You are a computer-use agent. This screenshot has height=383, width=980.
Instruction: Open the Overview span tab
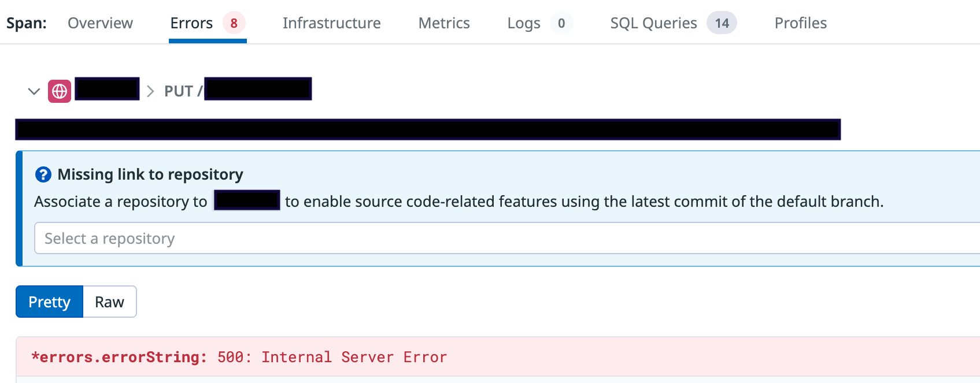100,23
